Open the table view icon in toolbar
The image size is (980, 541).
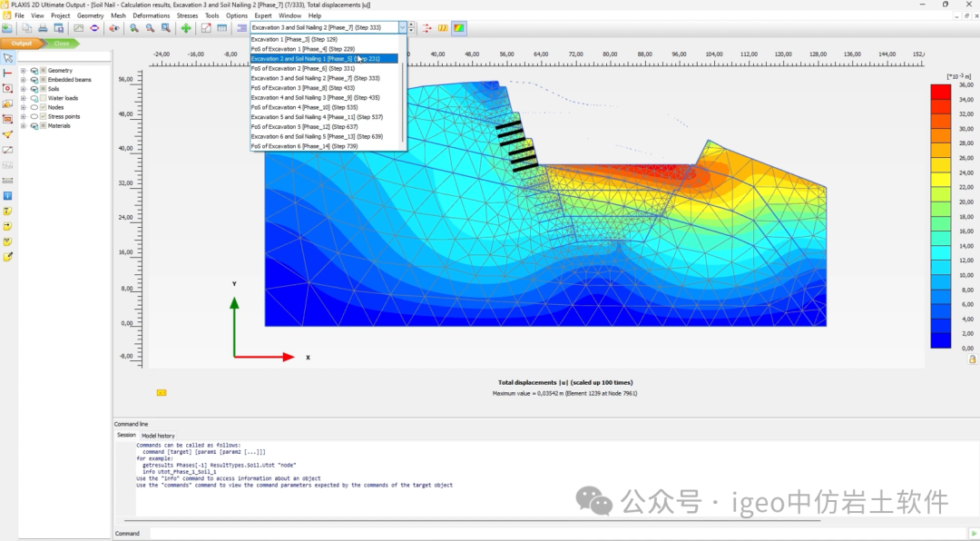222,28
